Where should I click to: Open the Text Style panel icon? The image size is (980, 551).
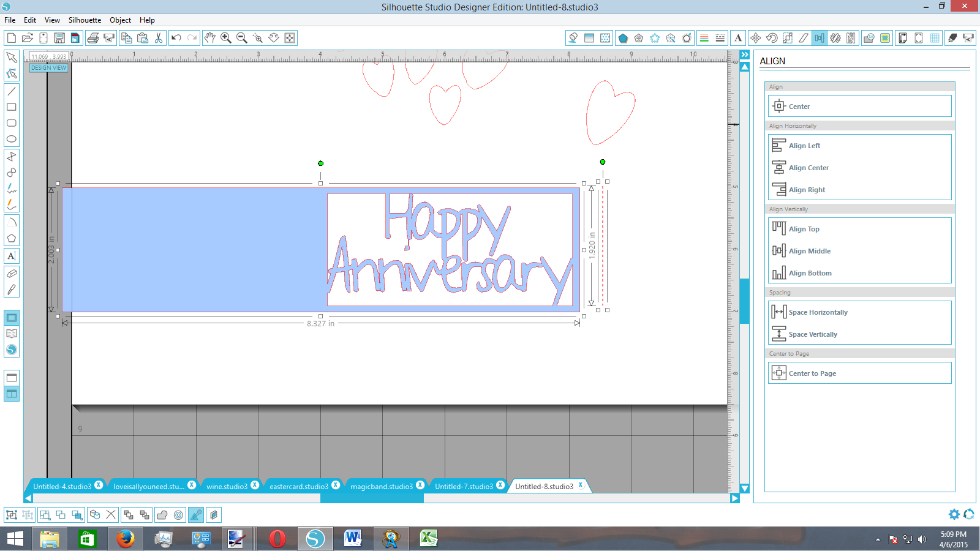pyautogui.click(x=738, y=38)
